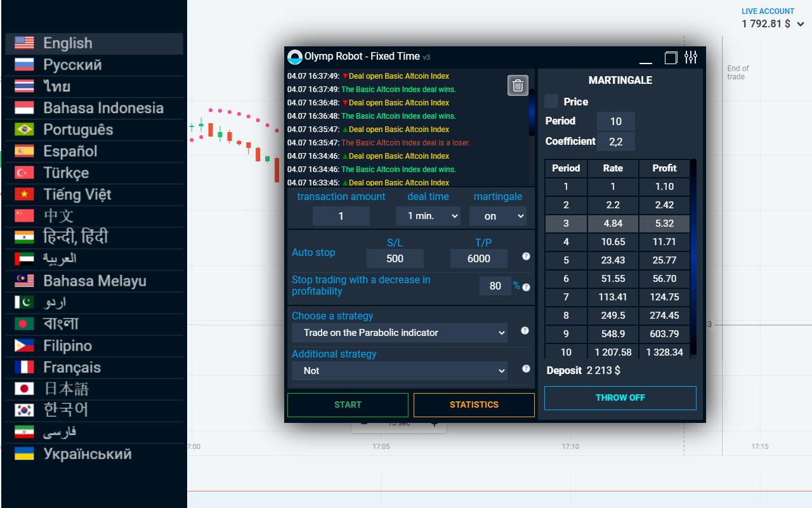812x508 pixels.
Task: Select the English language flag
Action: [x=24, y=43]
